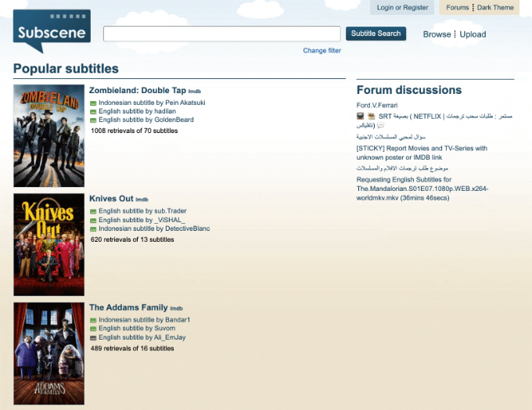The height and width of the screenshot is (410, 532).
Task: Open Imdb link for Knives Out
Action: pyautogui.click(x=142, y=200)
